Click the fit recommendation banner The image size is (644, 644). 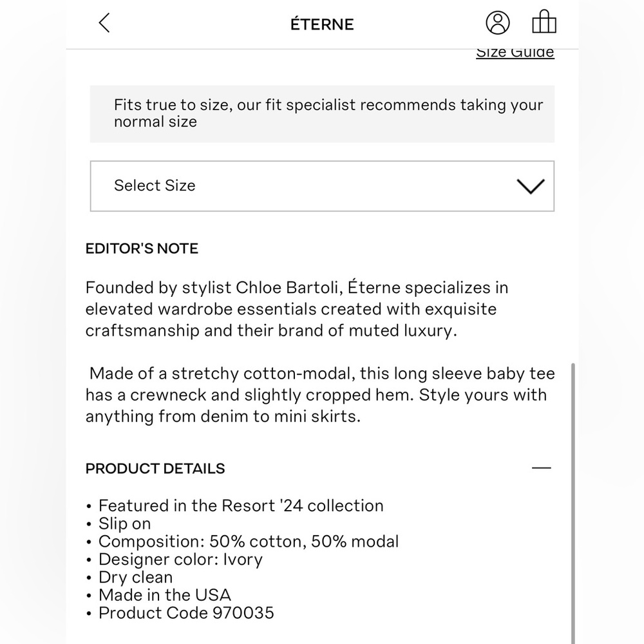click(322, 113)
